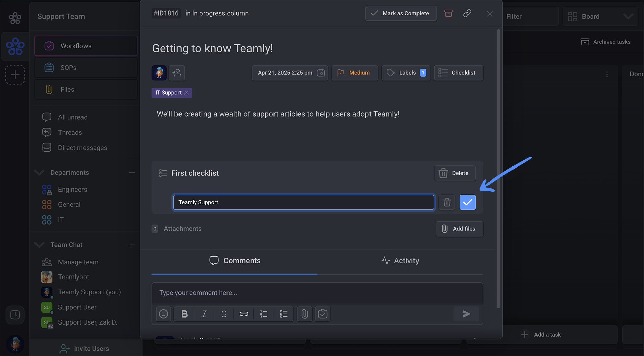Click the task clipboard icon in comment toolbar
Screen dimensions: 644x356
click(323, 314)
